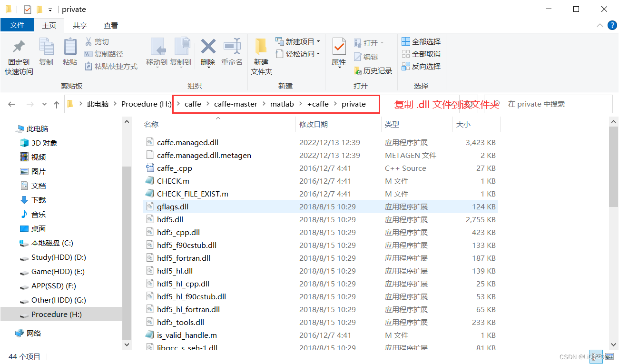This screenshot has height=364, width=619.
Task: Click the file list vertical scrollbar
Action: click(614, 167)
